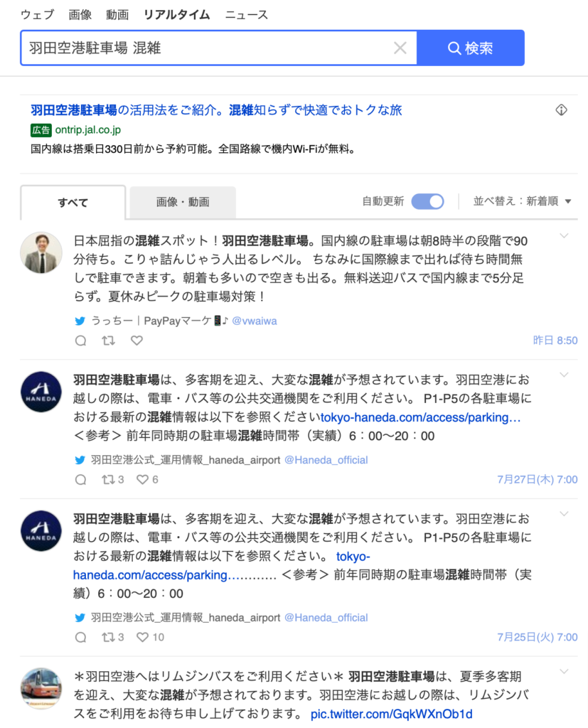Viewport: 588px width, 728px height.
Task: Click the @Haneda_official link in the 7月25日 tweet
Action: click(326, 618)
